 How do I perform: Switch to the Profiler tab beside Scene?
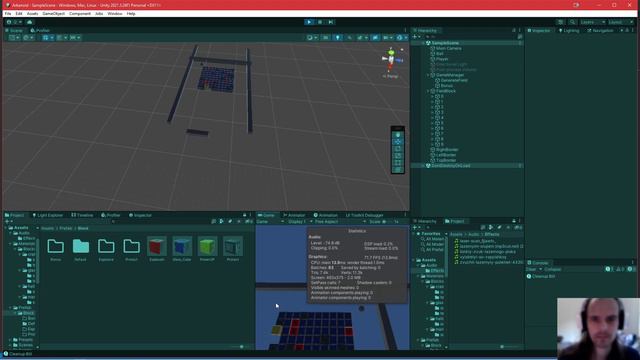pos(40,31)
